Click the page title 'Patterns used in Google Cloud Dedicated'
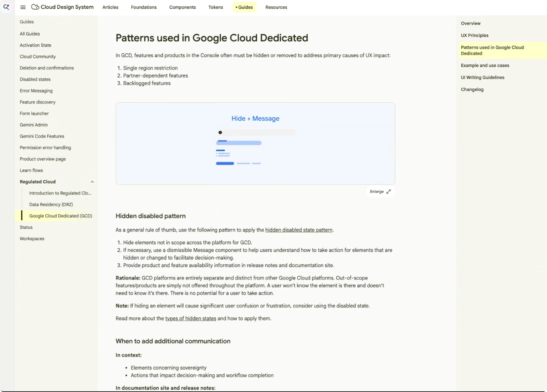 coord(212,38)
